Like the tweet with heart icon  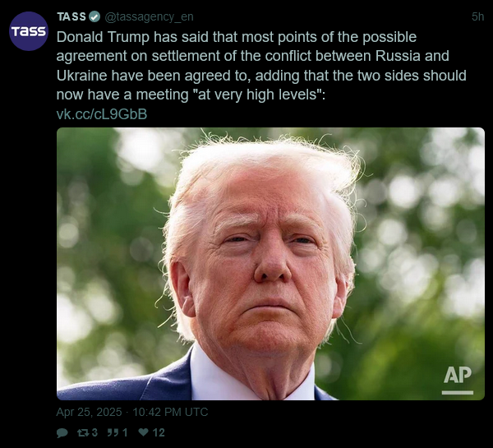(143, 432)
